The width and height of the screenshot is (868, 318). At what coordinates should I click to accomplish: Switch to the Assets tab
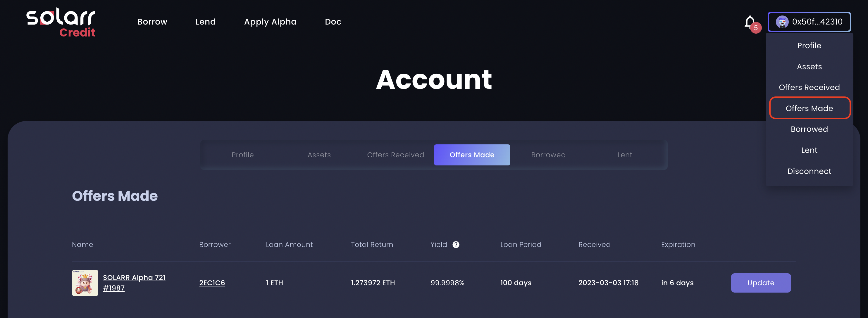[x=319, y=155]
